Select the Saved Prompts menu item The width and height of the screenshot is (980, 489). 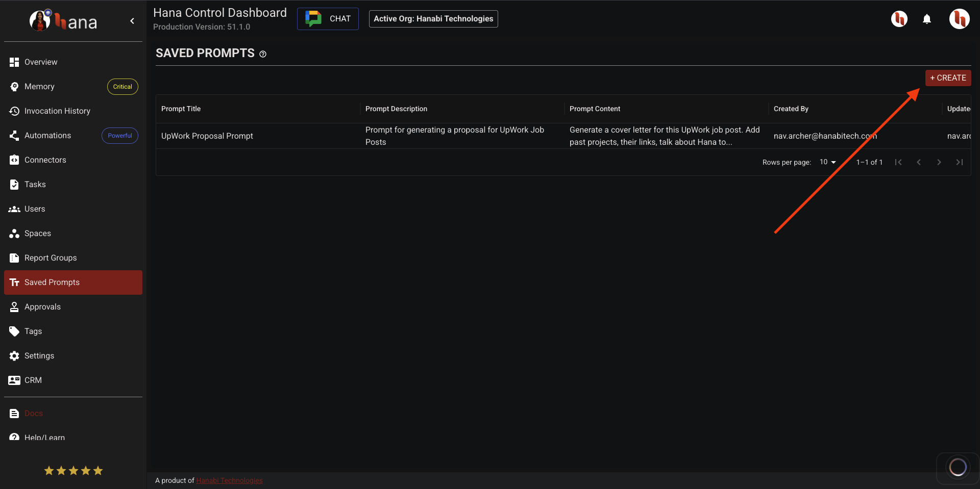tap(73, 282)
